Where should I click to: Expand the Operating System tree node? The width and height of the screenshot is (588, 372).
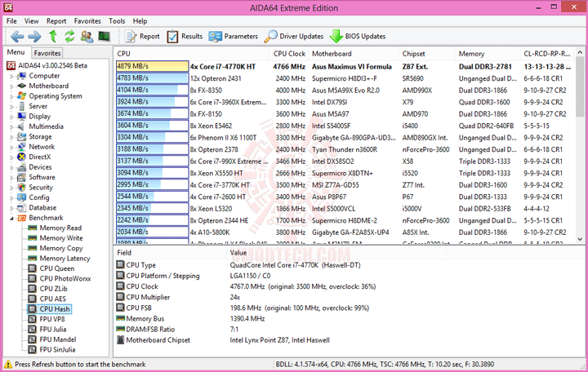tap(11, 96)
